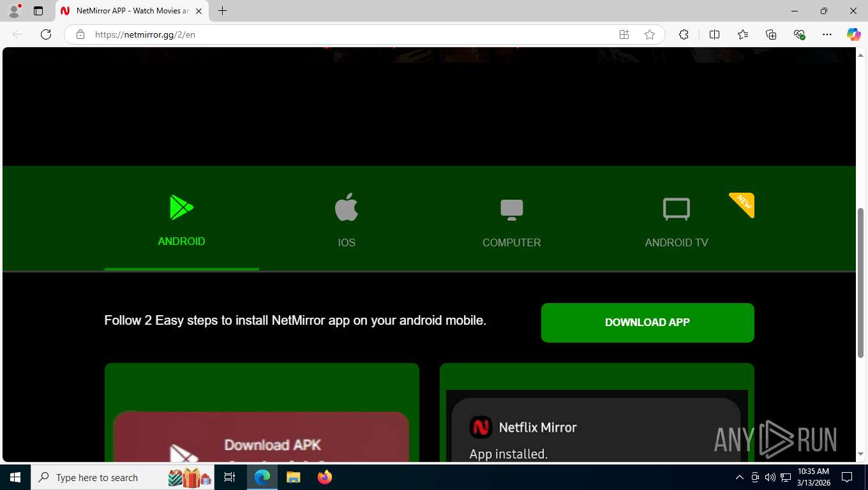Click the Netflix Mirror N logo
The width and height of the screenshot is (868, 490).
tap(481, 427)
